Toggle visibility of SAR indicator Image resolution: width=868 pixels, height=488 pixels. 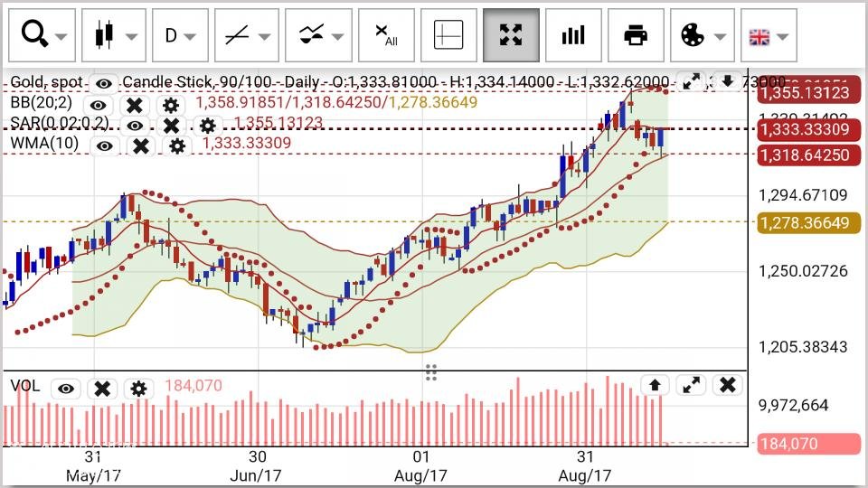[135, 126]
